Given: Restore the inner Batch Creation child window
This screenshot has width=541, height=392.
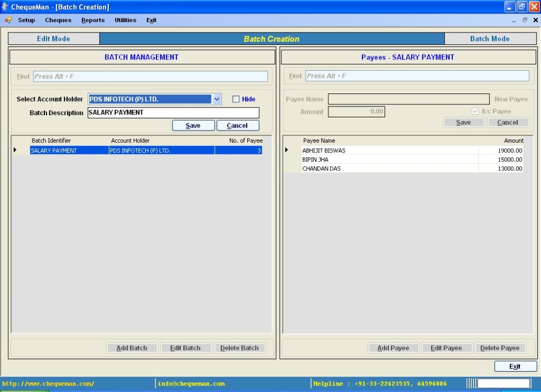Looking at the screenshot, I should tap(525, 20).
